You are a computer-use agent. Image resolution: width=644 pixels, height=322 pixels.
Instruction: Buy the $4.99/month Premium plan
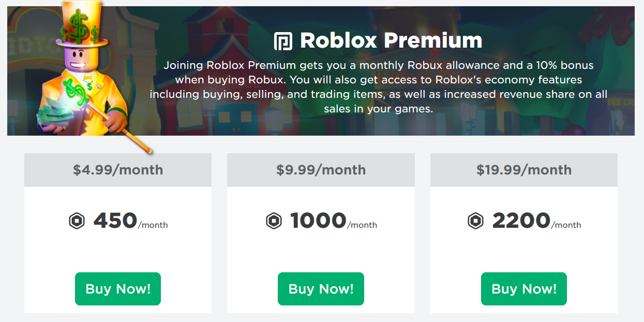click(118, 289)
